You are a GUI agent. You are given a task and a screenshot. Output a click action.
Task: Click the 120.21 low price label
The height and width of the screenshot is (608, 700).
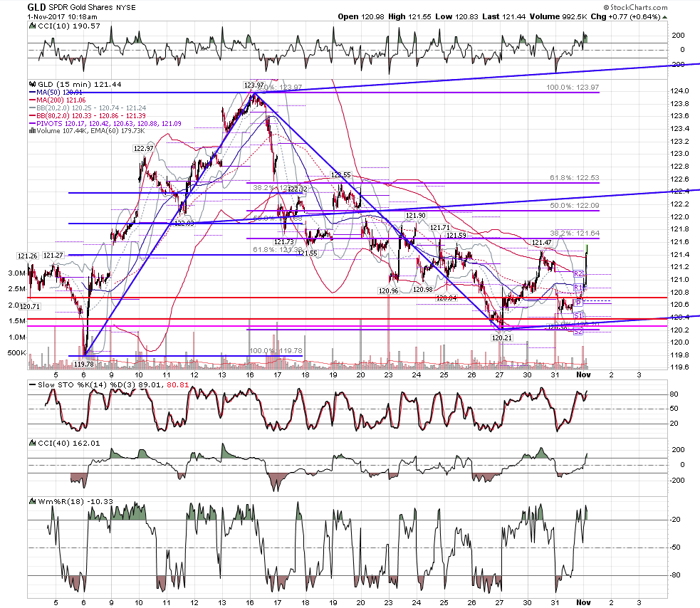(502, 338)
